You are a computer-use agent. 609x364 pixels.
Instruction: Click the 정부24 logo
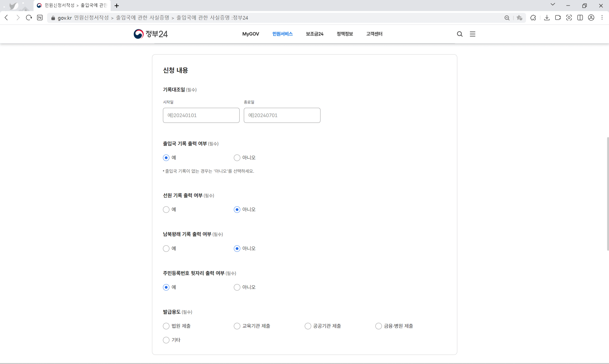(151, 34)
